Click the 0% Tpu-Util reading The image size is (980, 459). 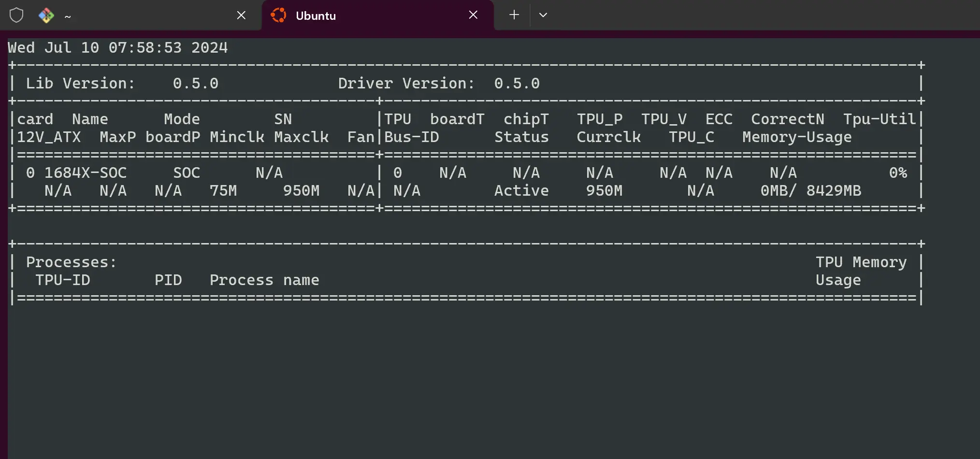pyautogui.click(x=898, y=172)
